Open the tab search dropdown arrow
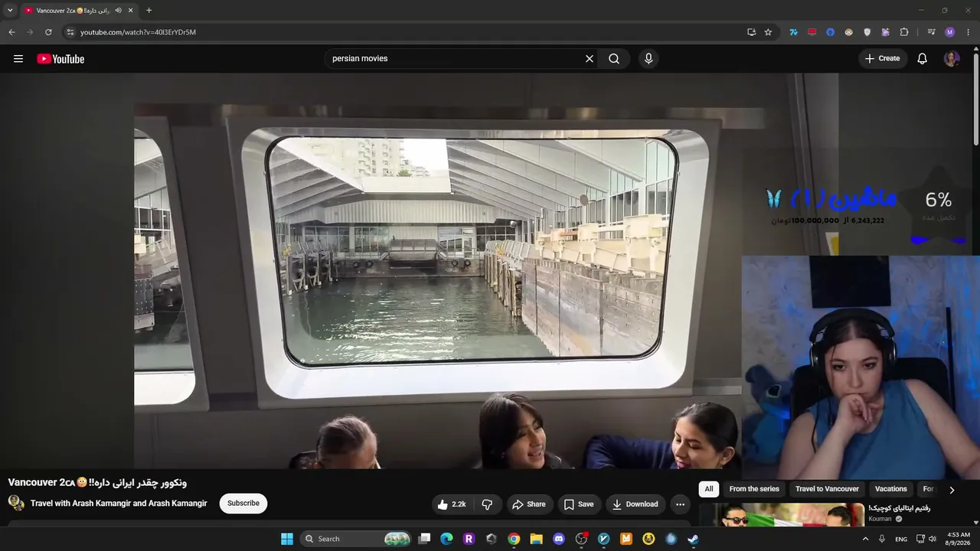The height and width of the screenshot is (551, 980). click(x=10, y=11)
